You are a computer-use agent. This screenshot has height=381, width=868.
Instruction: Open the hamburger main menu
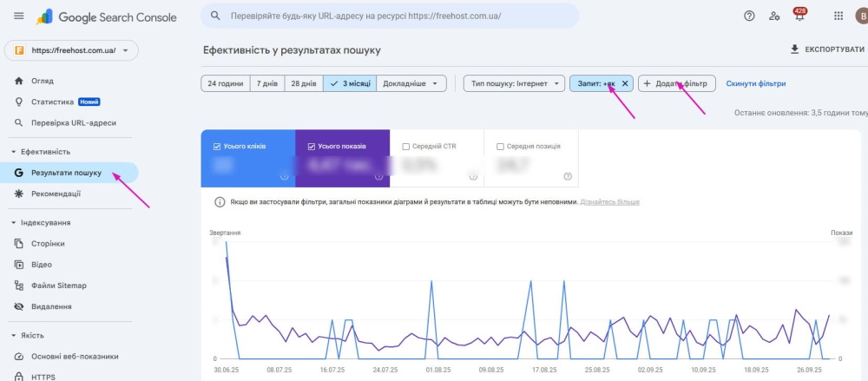coord(19,16)
